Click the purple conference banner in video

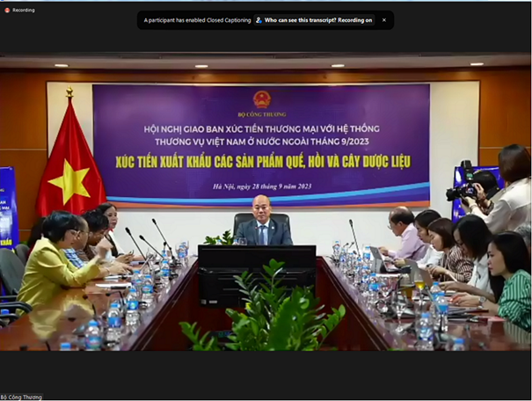(261, 145)
